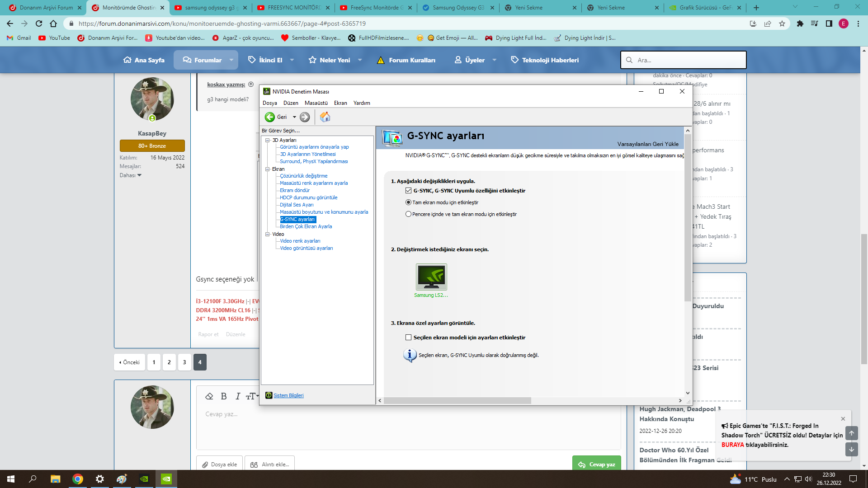Open the Masaüstü menu
This screenshot has height=488, width=868.
[316, 103]
